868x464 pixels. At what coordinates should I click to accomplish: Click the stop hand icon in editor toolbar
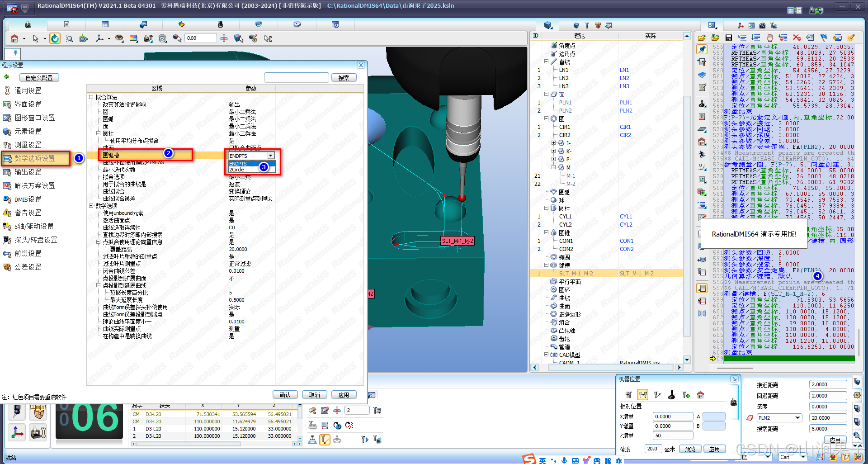769,38
